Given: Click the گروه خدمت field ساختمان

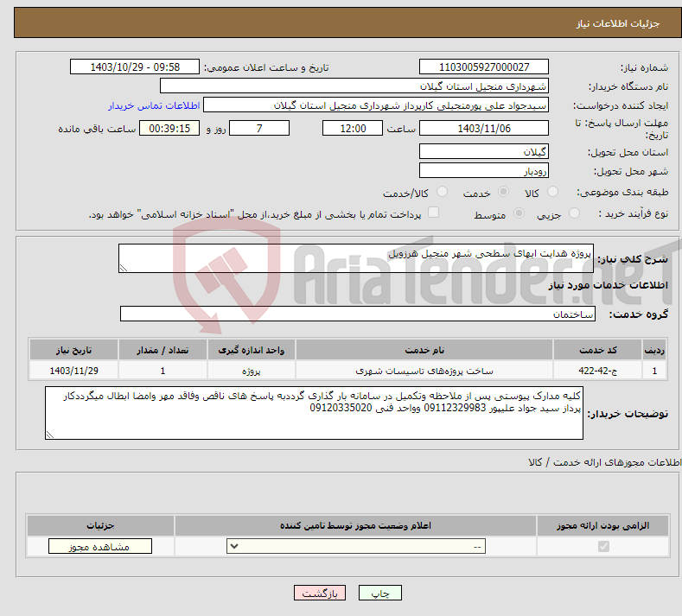Looking at the screenshot, I should tap(358, 314).
